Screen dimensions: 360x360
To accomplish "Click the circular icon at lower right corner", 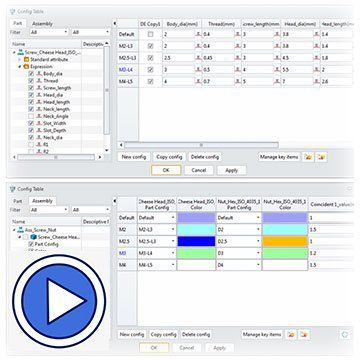I will [x=345, y=334].
